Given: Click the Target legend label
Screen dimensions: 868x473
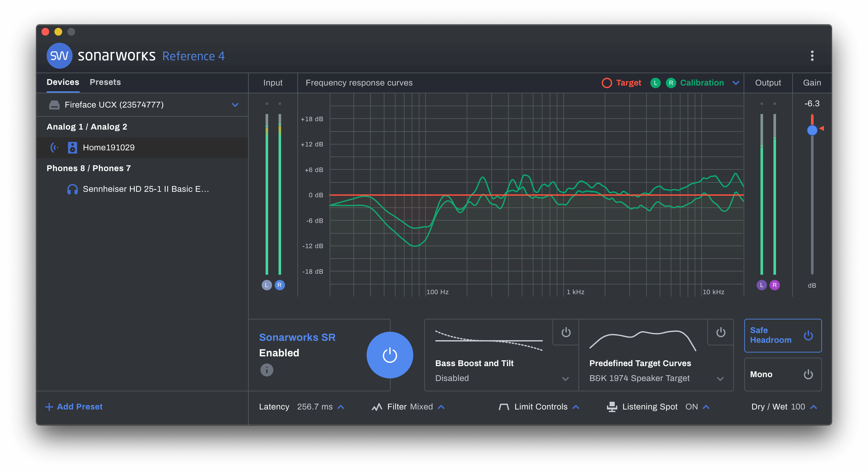Looking at the screenshot, I should 628,83.
